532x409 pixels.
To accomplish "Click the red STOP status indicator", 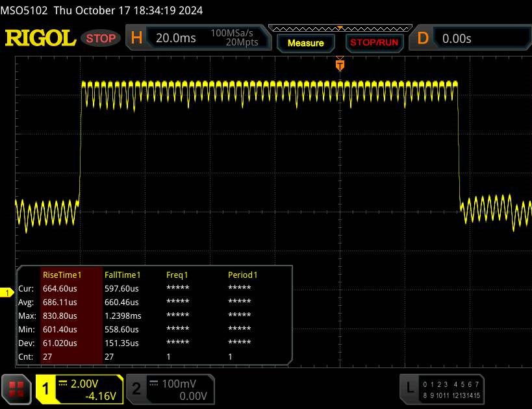I will click(x=101, y=38).
